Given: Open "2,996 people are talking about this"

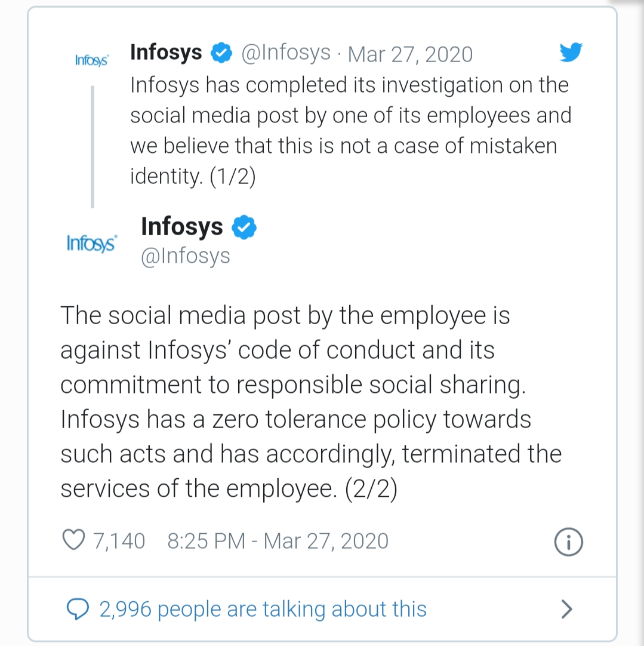Looking at the screenshot, I should [263, 610].
